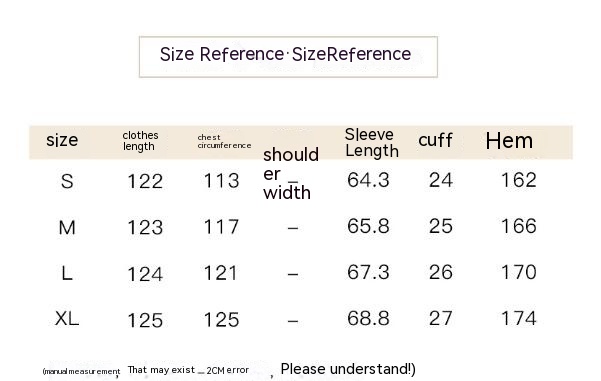Click hem value 174 for XL

click(519, 319)
